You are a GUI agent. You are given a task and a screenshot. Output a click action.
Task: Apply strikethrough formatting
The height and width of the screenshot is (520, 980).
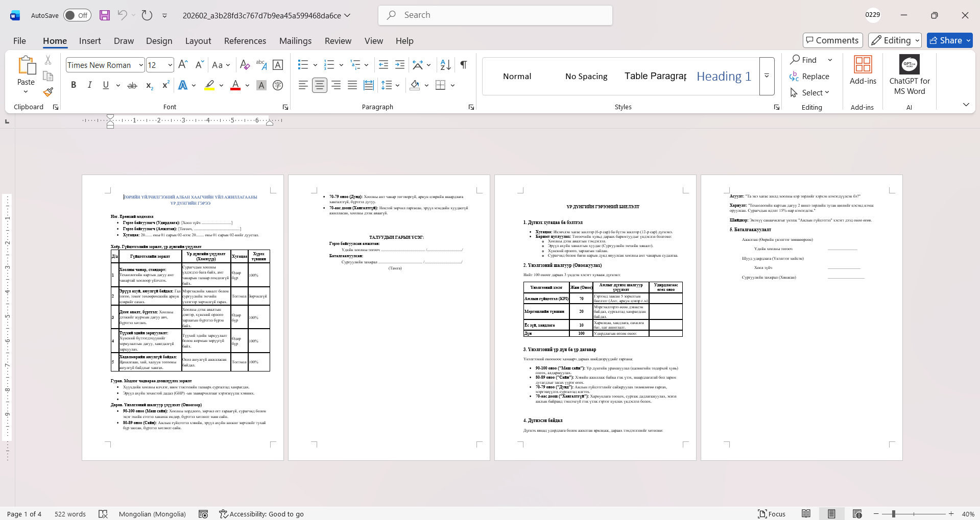pyautogui.click(x=132, y=85)
